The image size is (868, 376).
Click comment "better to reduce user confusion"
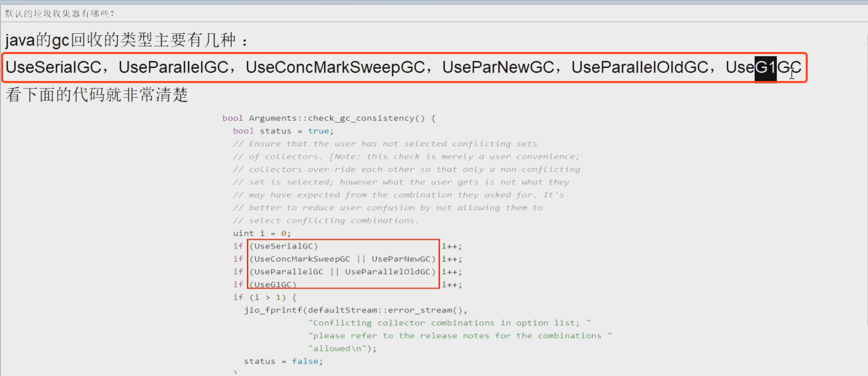pyautogui.click(x=388, y=208)
